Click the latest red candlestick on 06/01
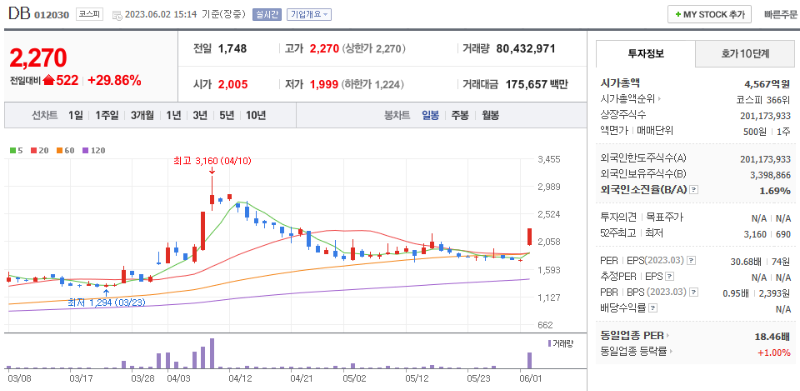 [530, 237]
